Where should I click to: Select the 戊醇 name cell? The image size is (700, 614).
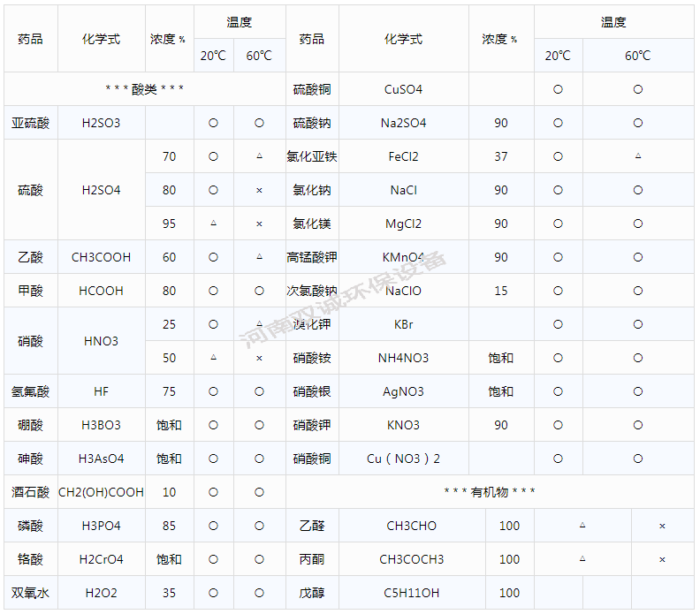click(312, 594)
